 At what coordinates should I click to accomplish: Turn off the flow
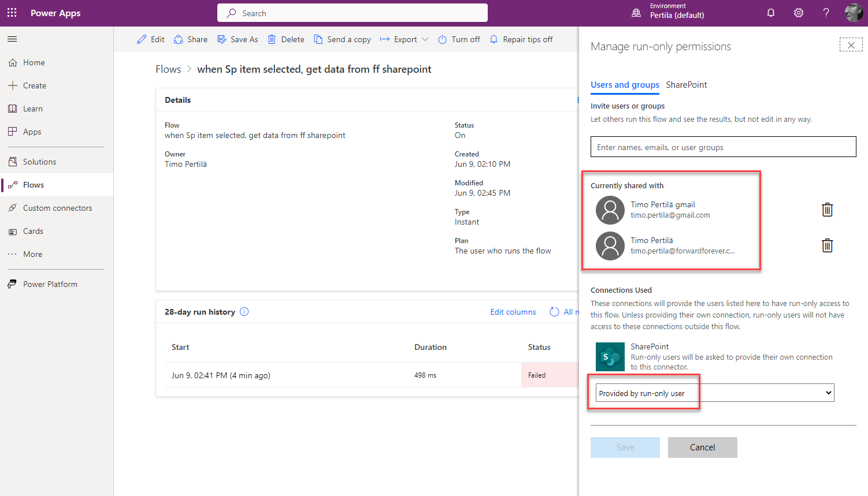(x=459, y=39)
